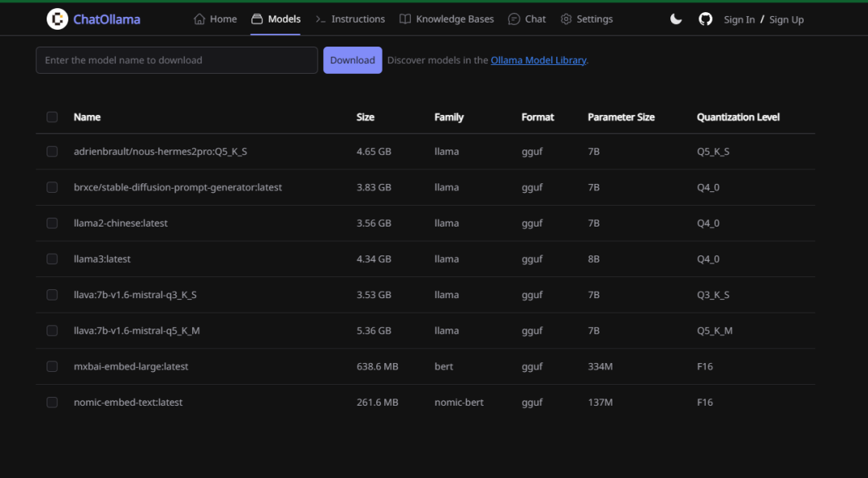Click the Q3_K_S quantization level cell
868x478 pixels.
(713, 295)
